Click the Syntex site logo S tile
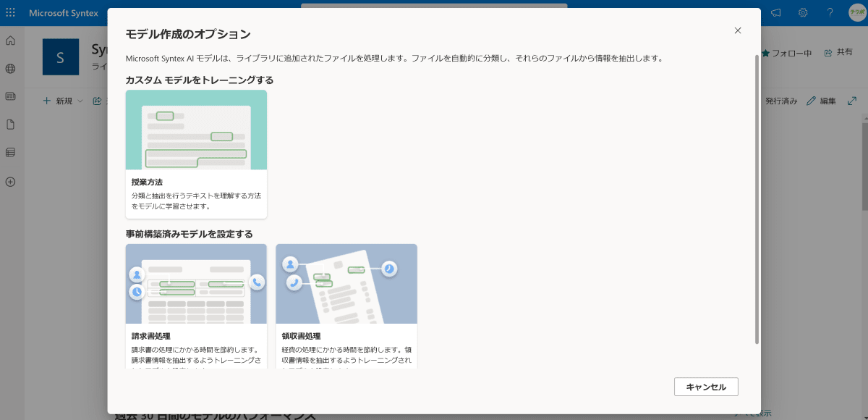 click(61, 57)
